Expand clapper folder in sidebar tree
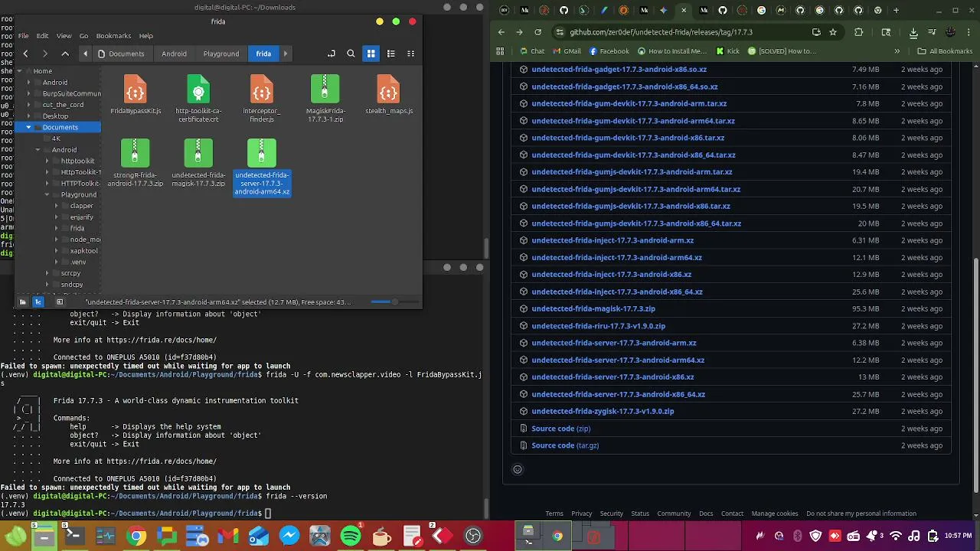Image resolution: width=980 pixels, height=551 pixels. [56, 206]
